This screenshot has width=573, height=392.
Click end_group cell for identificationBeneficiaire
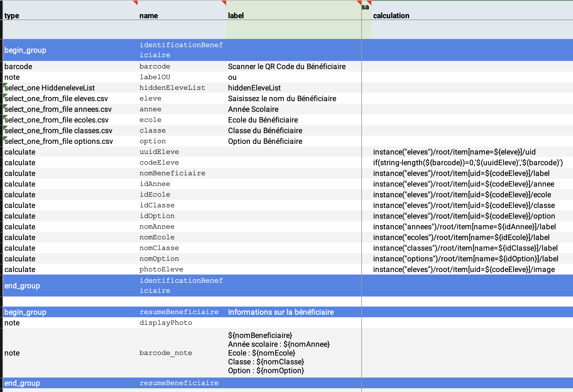click(70, 286)
